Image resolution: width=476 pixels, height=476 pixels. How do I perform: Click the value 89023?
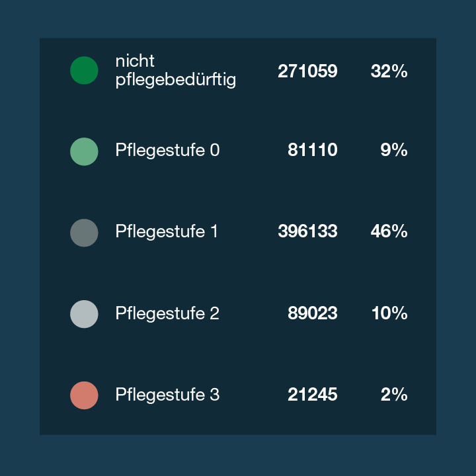[x=312, y=313]
